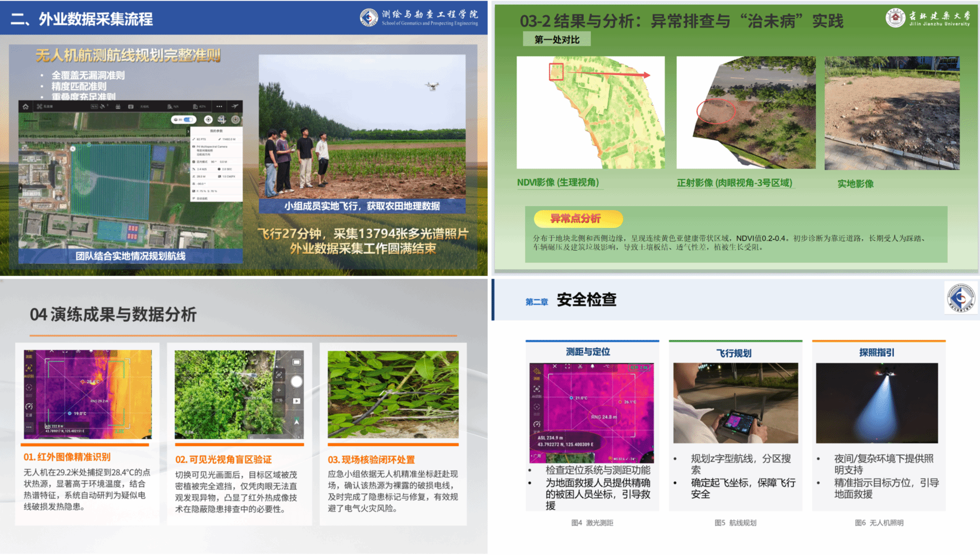The height and width of the screenshot is (555, 980).
Task: Select the 测距与定位 card header
Action: pyautogui.click(x=588, y=352)
